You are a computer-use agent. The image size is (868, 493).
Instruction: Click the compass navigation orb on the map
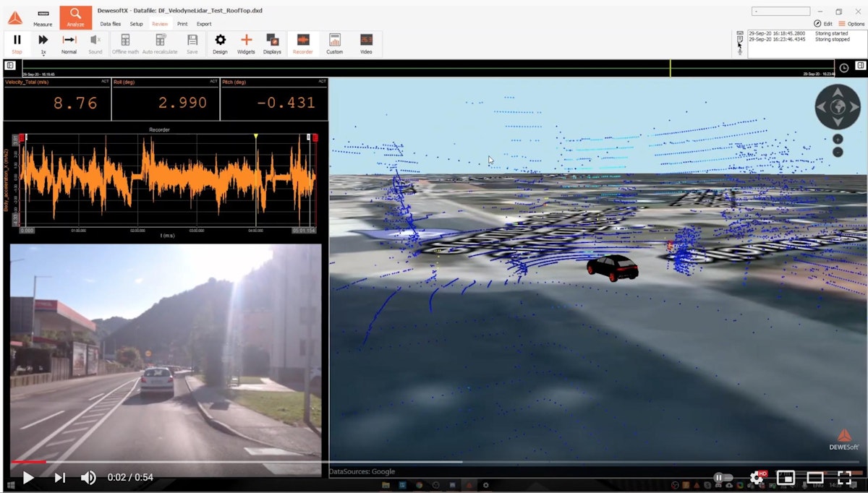coord(837,106)
